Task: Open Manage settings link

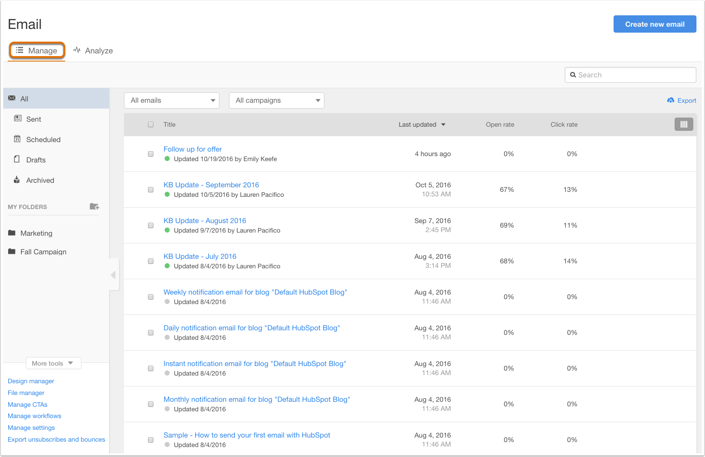Action: (x=31, y=428)
